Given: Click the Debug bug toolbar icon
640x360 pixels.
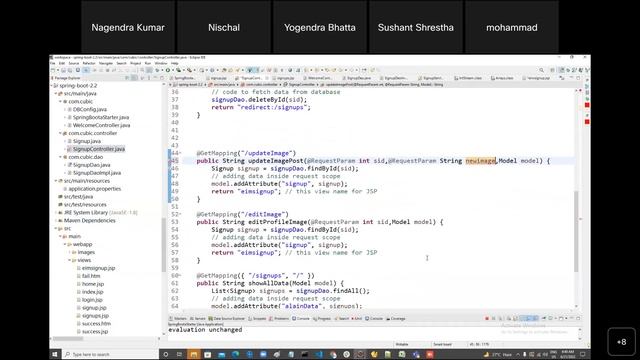Looking at the screenshot, I should (x=157, y=70).
